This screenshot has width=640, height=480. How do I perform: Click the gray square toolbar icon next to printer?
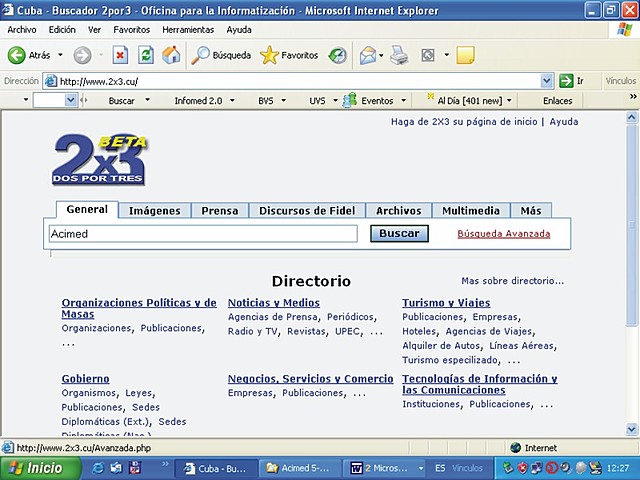(x=428, y=55)
